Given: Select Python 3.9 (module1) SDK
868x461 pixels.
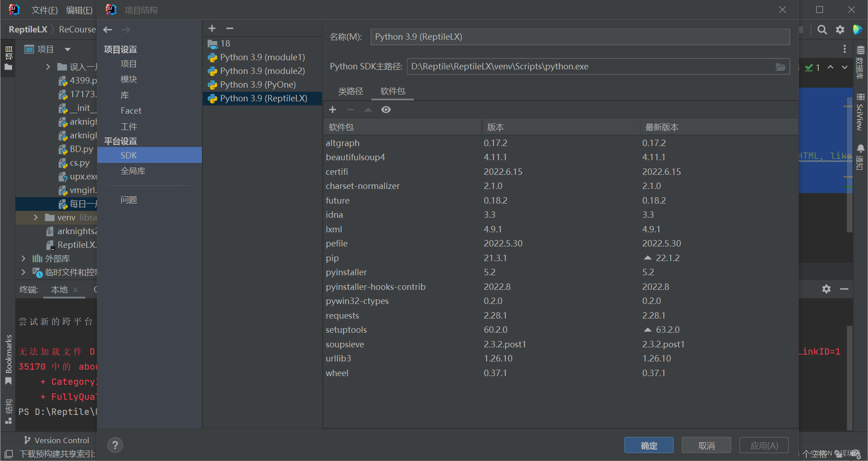Looking at the screenshot, I should (262, 57).
